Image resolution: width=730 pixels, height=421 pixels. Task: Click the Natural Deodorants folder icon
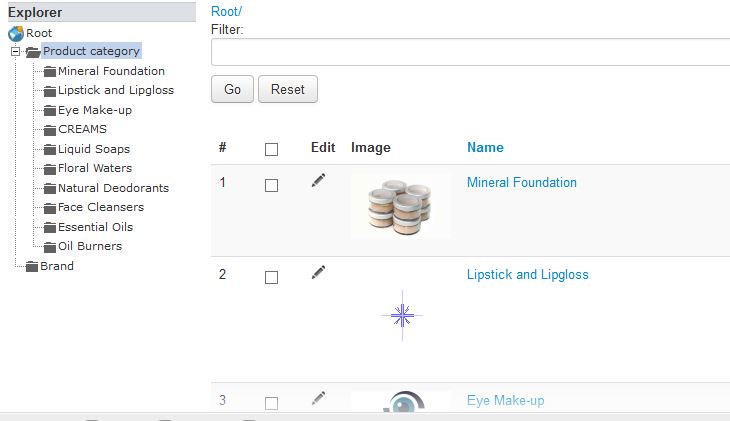pos(49,189)
